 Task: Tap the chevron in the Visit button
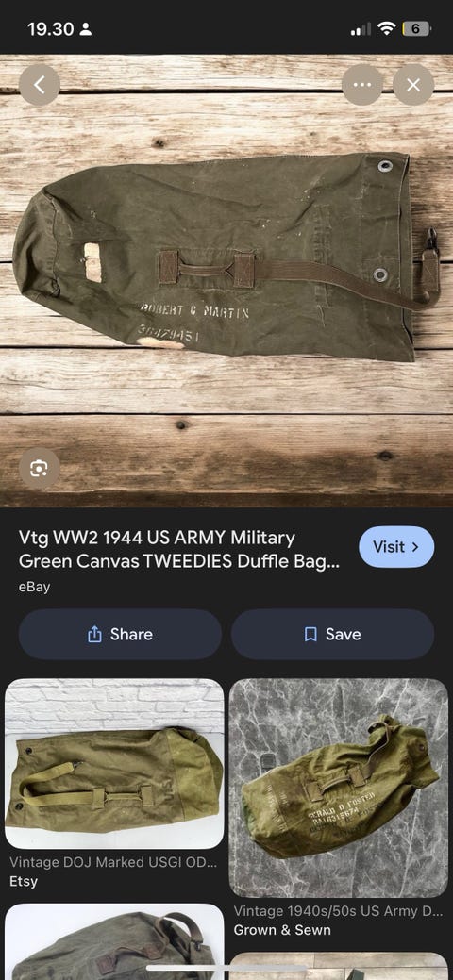point(415,547)
